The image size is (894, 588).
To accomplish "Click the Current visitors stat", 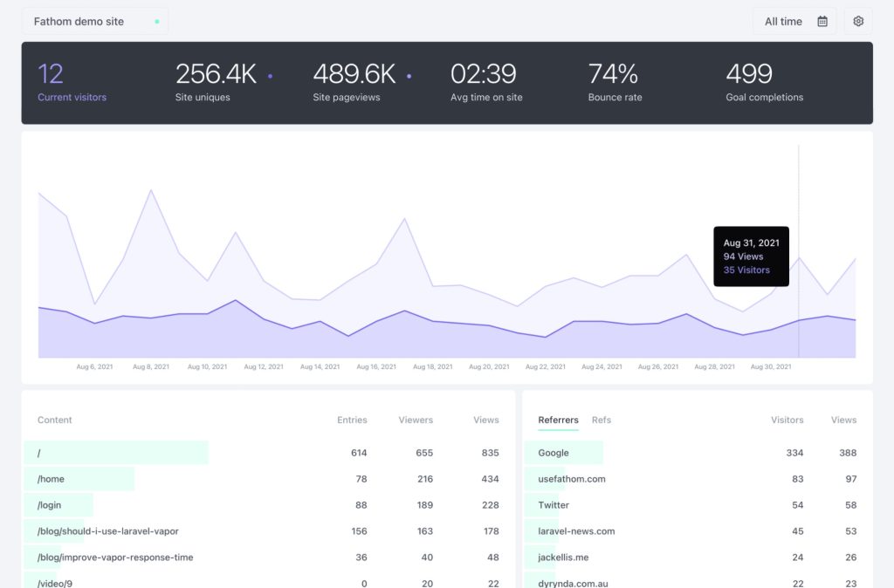I will (72, 83).
